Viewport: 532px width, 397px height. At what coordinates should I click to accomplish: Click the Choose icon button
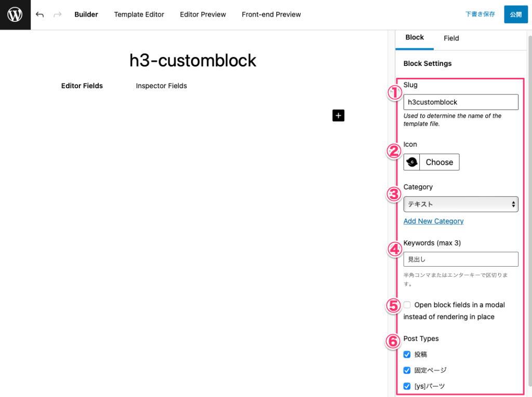click(x=439, y=162)
